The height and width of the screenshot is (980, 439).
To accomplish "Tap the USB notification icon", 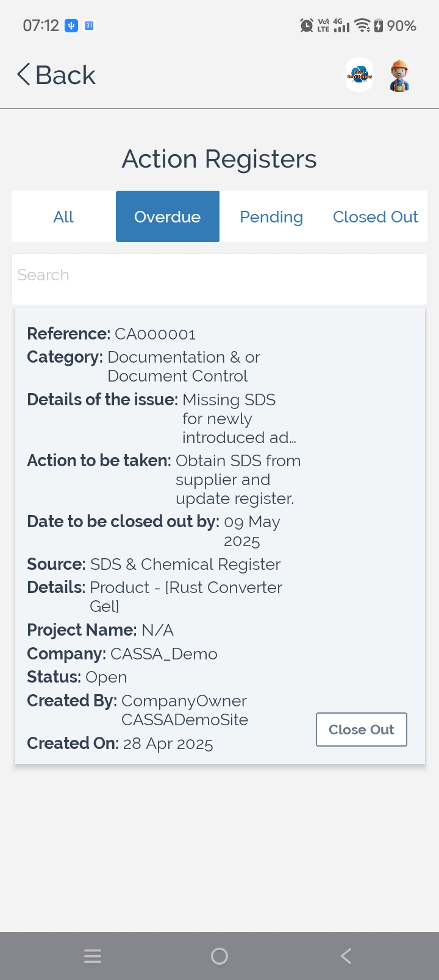I will 71,26.
